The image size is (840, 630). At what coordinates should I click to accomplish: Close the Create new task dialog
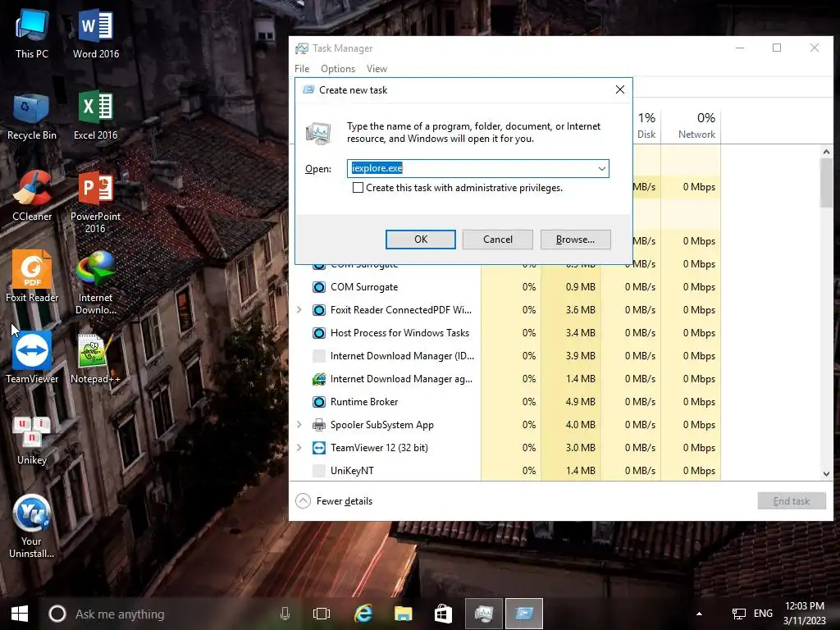620,90
